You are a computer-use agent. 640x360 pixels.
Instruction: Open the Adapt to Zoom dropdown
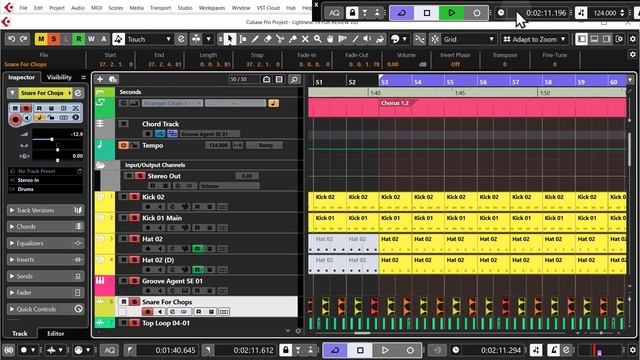[535, 39]
